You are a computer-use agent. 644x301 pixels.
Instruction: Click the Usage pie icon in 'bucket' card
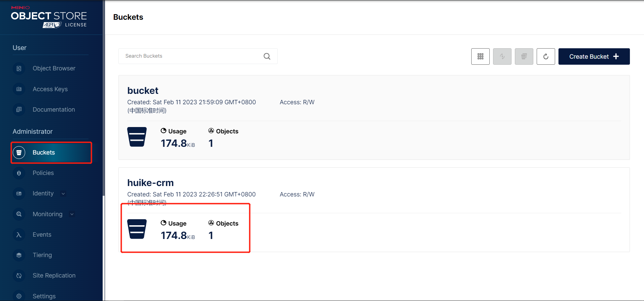163,131
